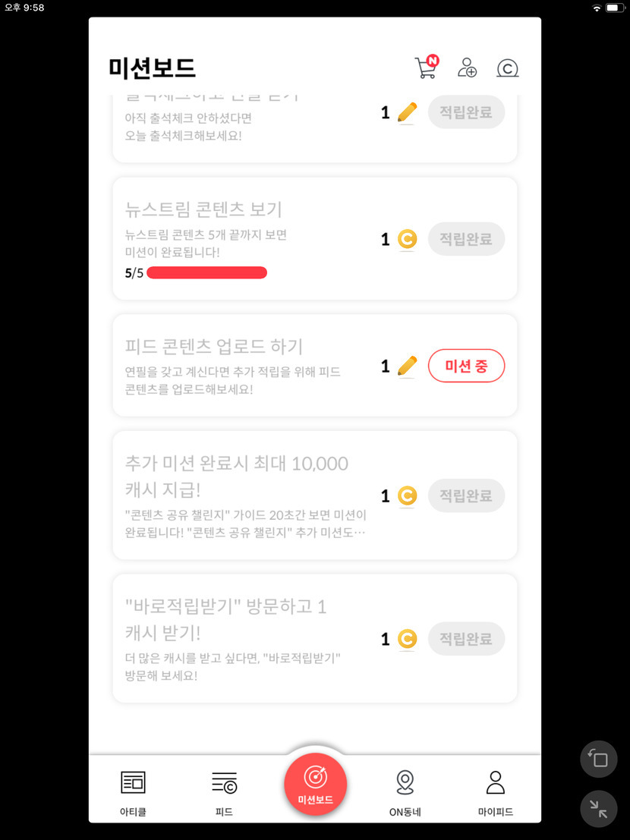Tap the 미션 중 button

coord(466,367)
